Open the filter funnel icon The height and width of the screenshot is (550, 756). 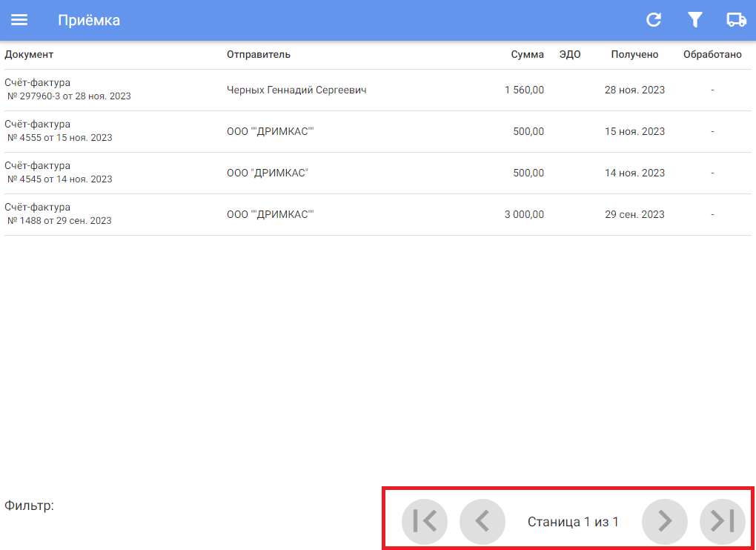694,20
